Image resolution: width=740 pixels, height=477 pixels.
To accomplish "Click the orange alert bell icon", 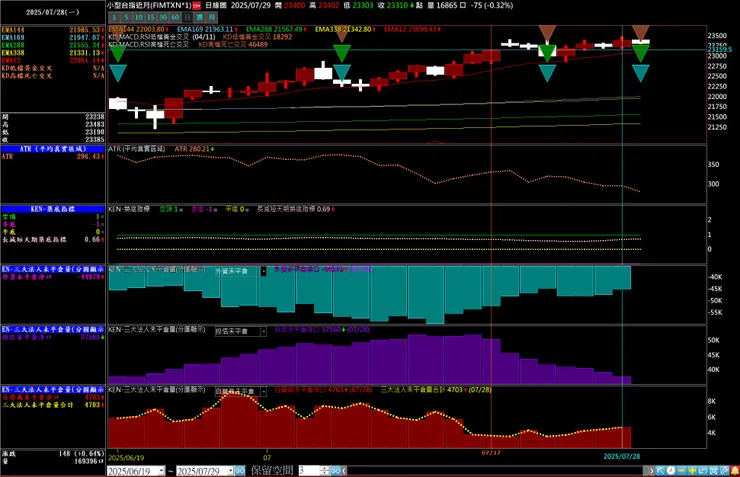I will click(x=735, y=470).
